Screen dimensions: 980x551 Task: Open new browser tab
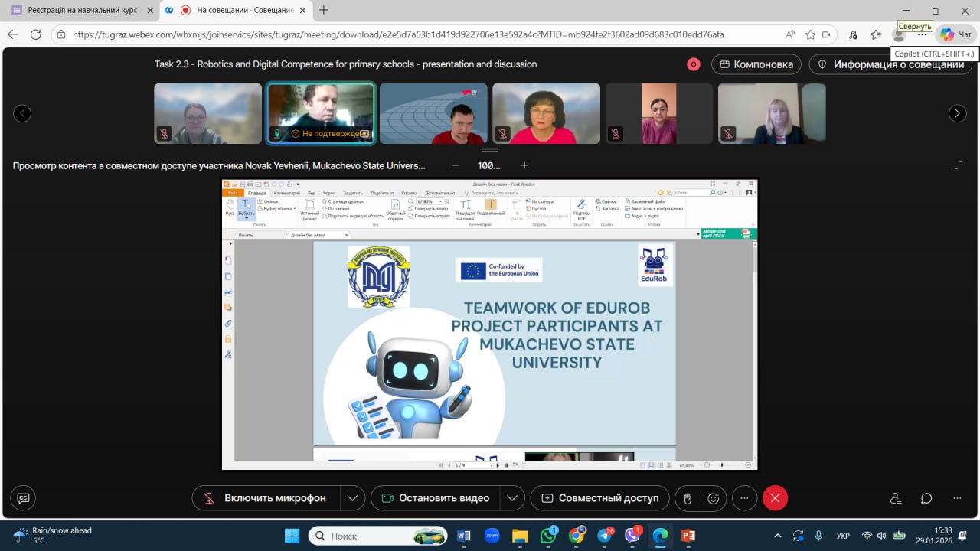(x=324, y=11)
